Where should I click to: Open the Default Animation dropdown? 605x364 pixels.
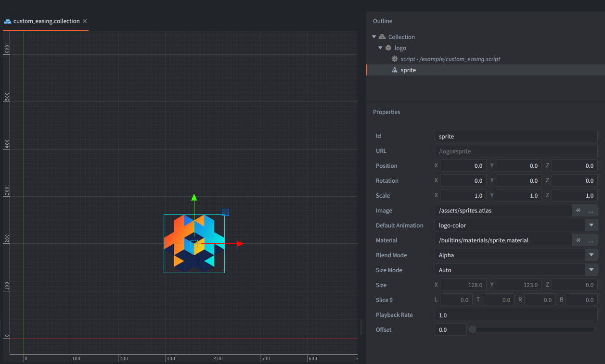591,226
